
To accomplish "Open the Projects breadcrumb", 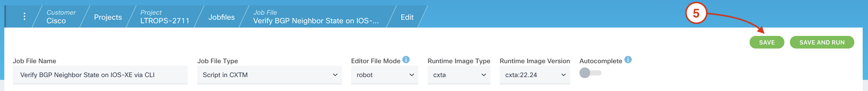I will click(x=108, y=17).
